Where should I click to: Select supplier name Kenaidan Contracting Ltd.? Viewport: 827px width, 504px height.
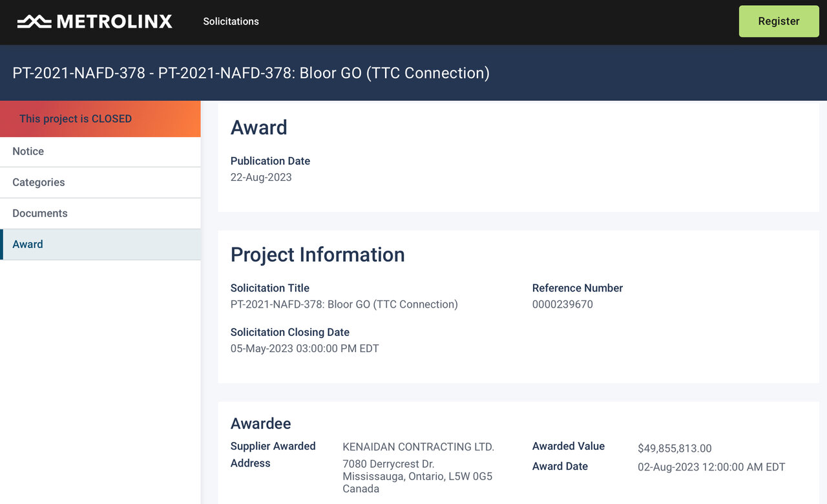418,447
